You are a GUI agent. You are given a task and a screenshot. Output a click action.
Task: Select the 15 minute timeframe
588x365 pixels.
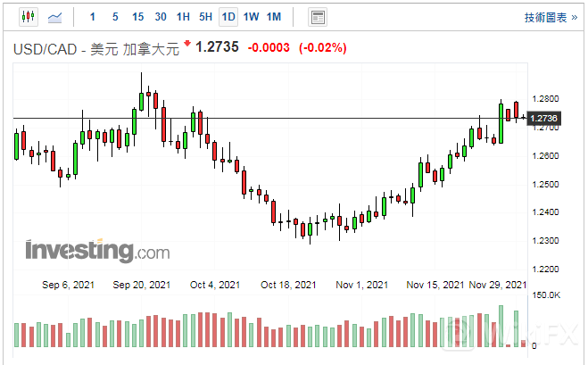click(137, 17)
